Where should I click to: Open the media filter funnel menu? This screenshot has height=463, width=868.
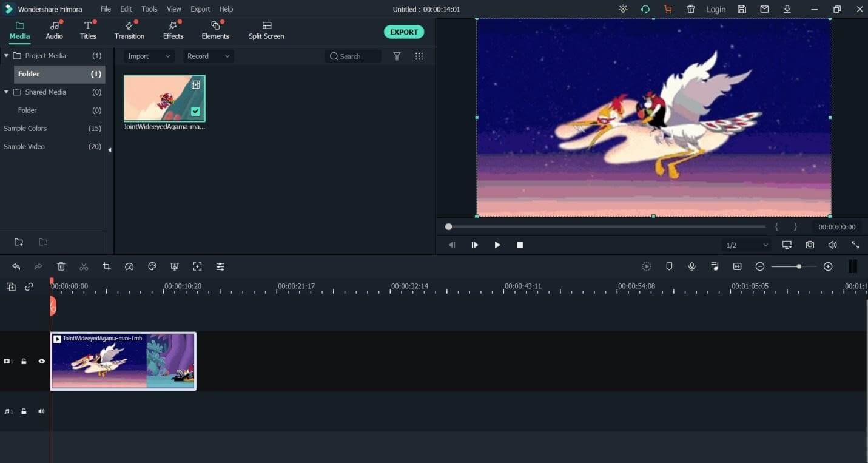[397, 56]
